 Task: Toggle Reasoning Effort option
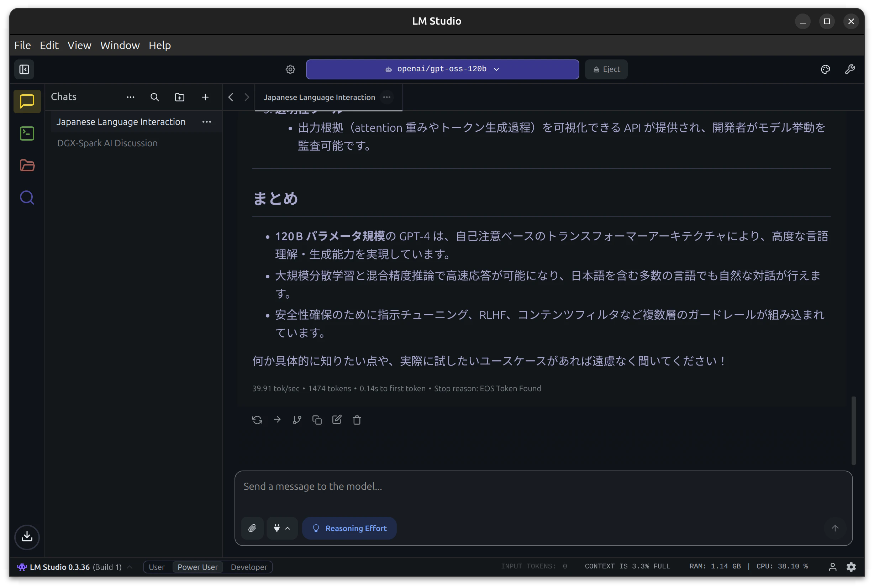(349, 528)
